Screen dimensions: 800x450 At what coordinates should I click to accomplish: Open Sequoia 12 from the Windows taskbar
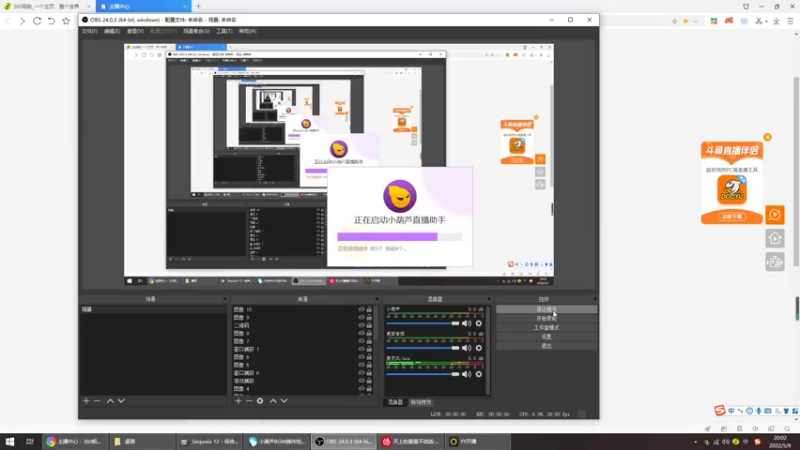click(209, 442)
